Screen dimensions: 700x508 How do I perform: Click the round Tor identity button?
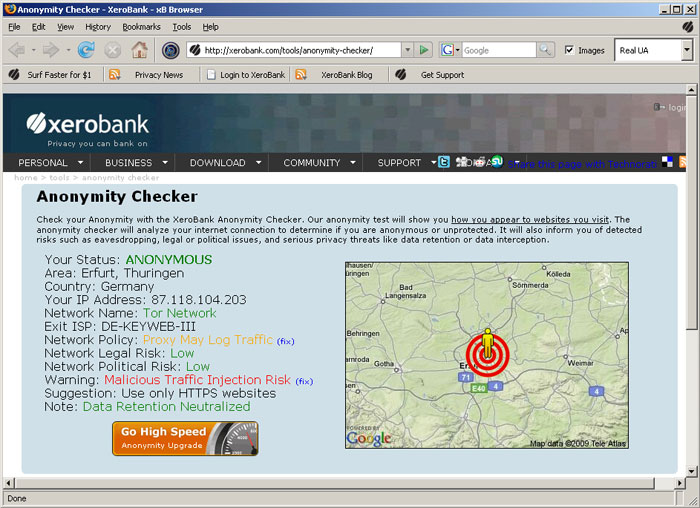171,50
